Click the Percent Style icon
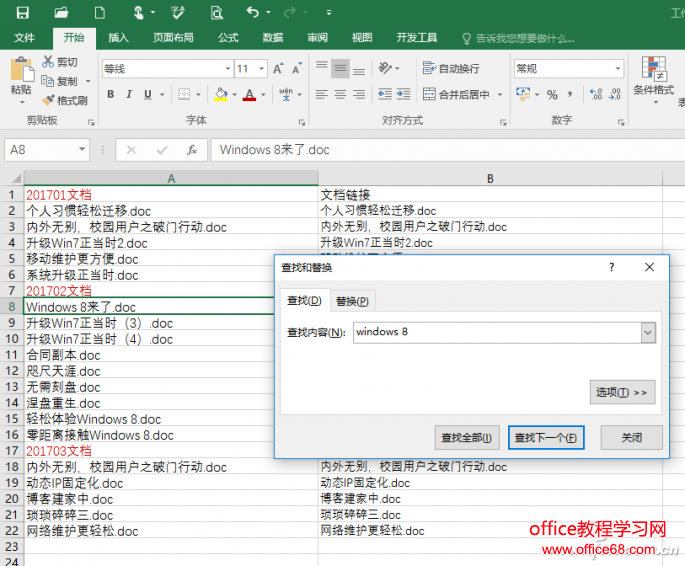Screen dimensions: 685x566 (551, 95)
